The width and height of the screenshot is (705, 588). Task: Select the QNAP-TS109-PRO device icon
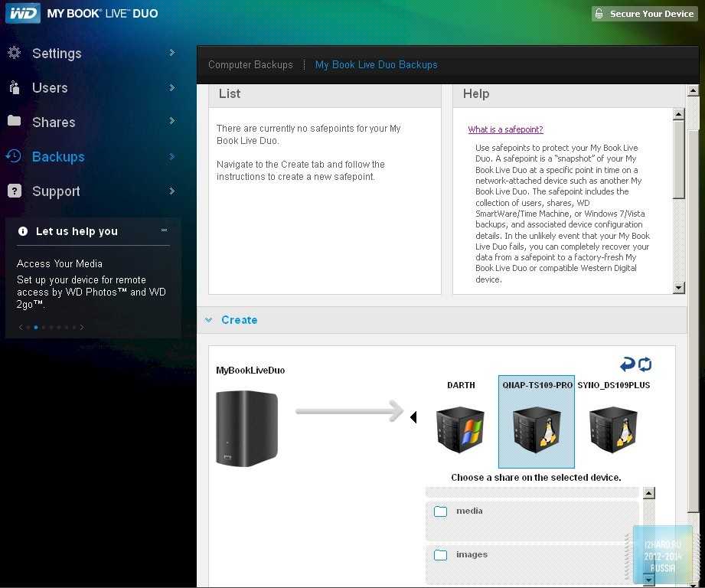pos(536,429)
